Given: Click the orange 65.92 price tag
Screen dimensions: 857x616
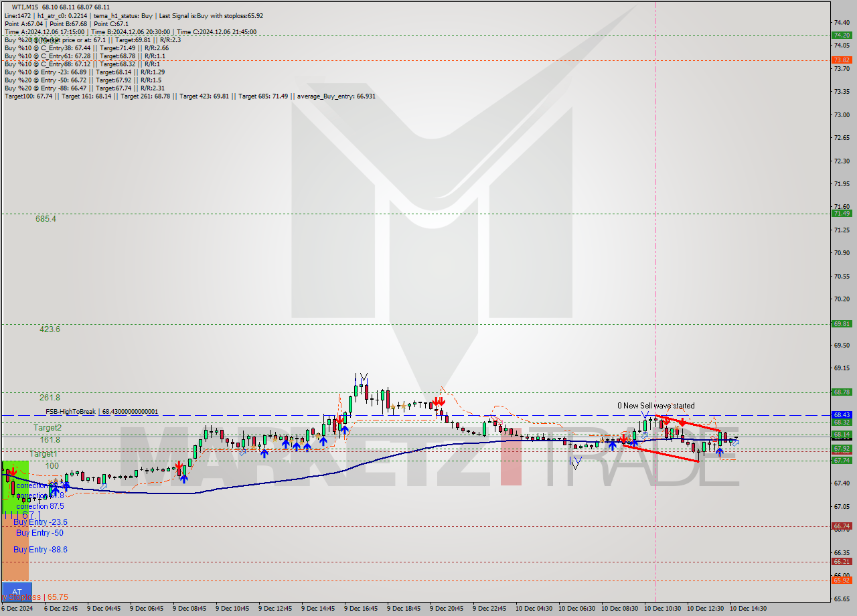Looking at the screenshot, I should tap(842, 580).
